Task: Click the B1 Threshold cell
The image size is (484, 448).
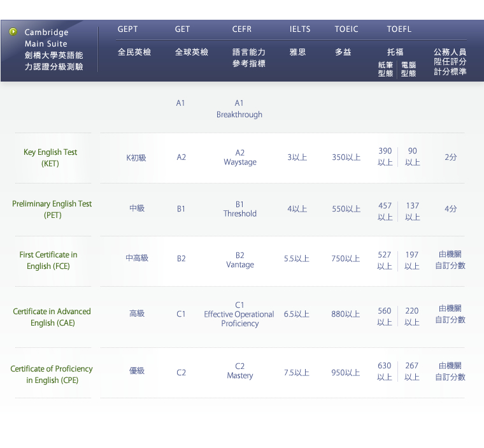Action: pos(240,209)
